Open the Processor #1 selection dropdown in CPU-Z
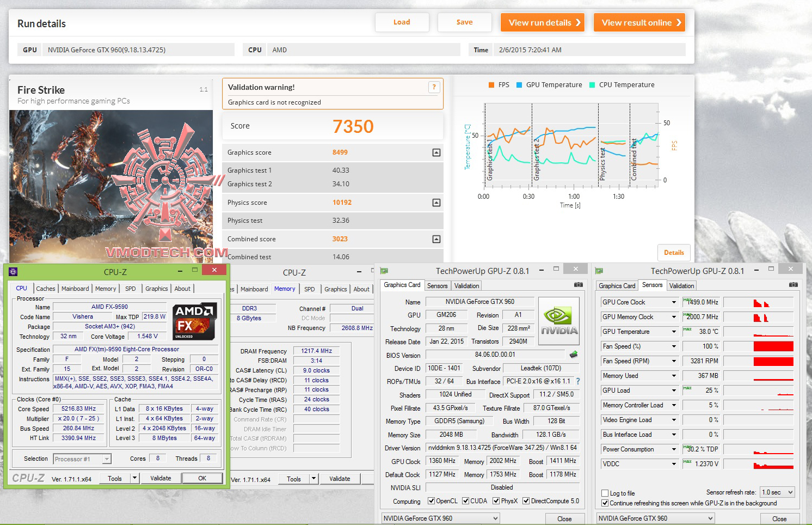The width and height of the screenshot is (812, 525). [82, 459]
